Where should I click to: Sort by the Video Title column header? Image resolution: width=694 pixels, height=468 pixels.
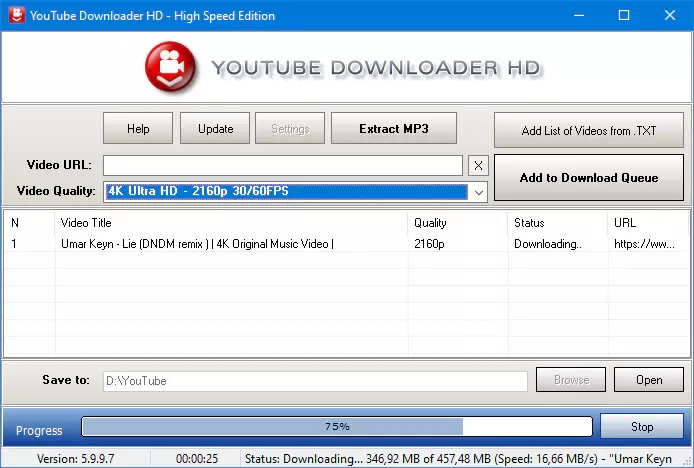click(230, 222)
